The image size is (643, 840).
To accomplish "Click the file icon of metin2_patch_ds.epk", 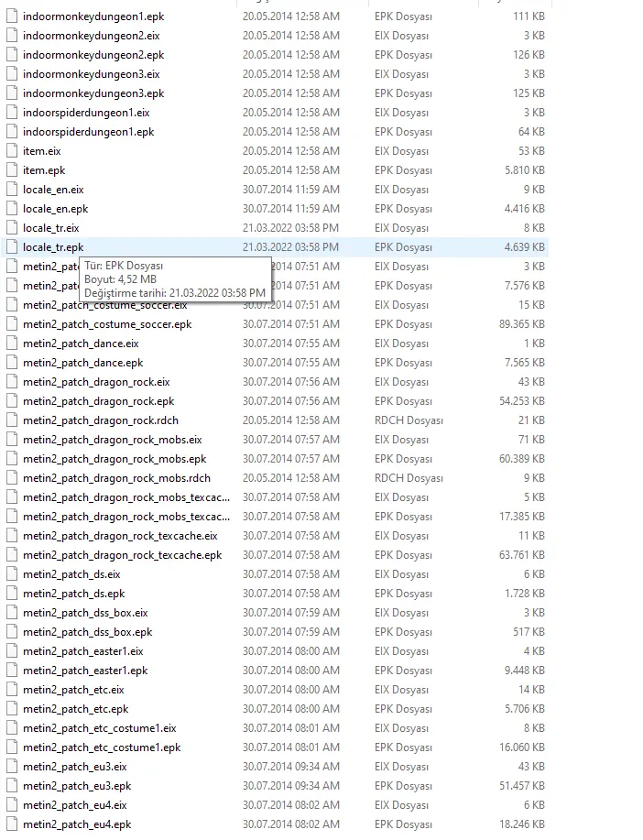I will click(11, 594).
